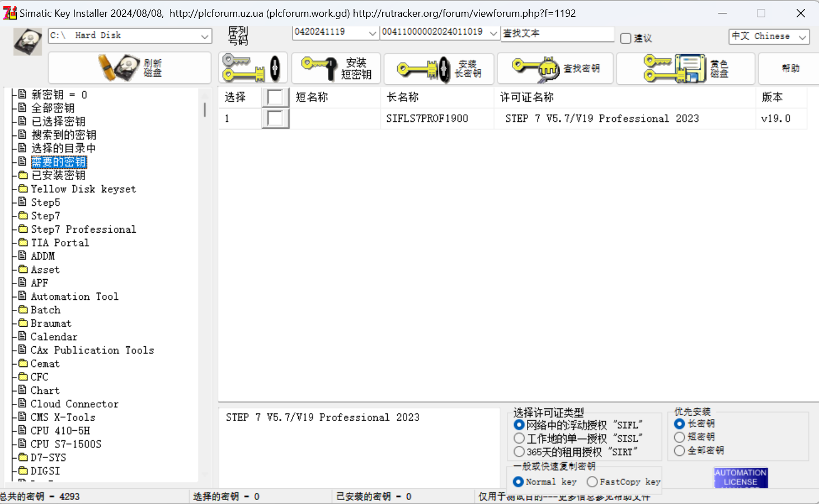819x504 pixels.
Task: Select 选择的目录中 tree item
Action: coord(63,149)
